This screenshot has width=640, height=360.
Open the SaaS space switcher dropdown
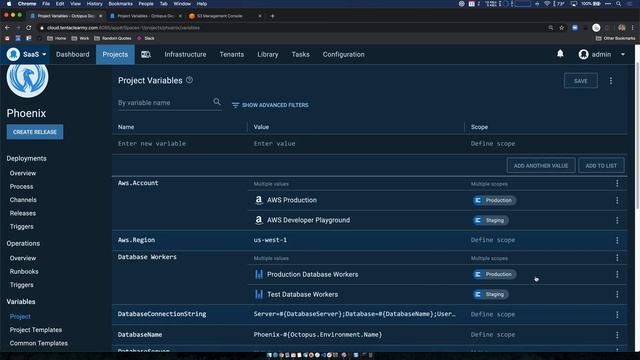tap(27, 54)
